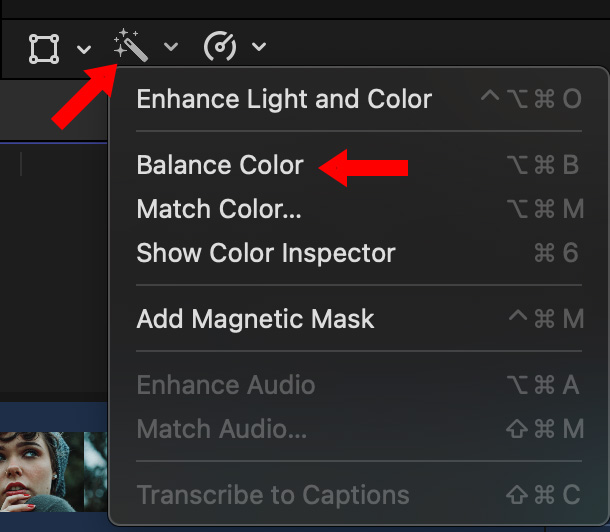Click the Enhance Audio menu entry
The height and width of the screenshot is (532, 610).
point(226,385)
